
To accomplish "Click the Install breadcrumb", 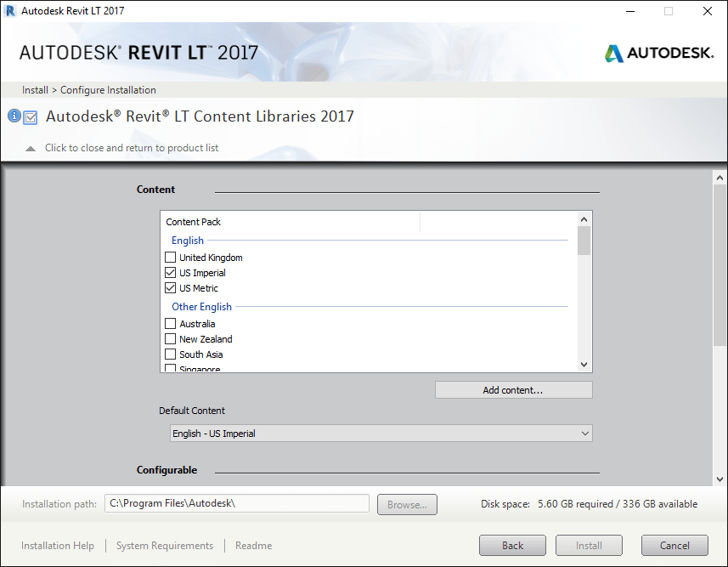I will point(36,90).
